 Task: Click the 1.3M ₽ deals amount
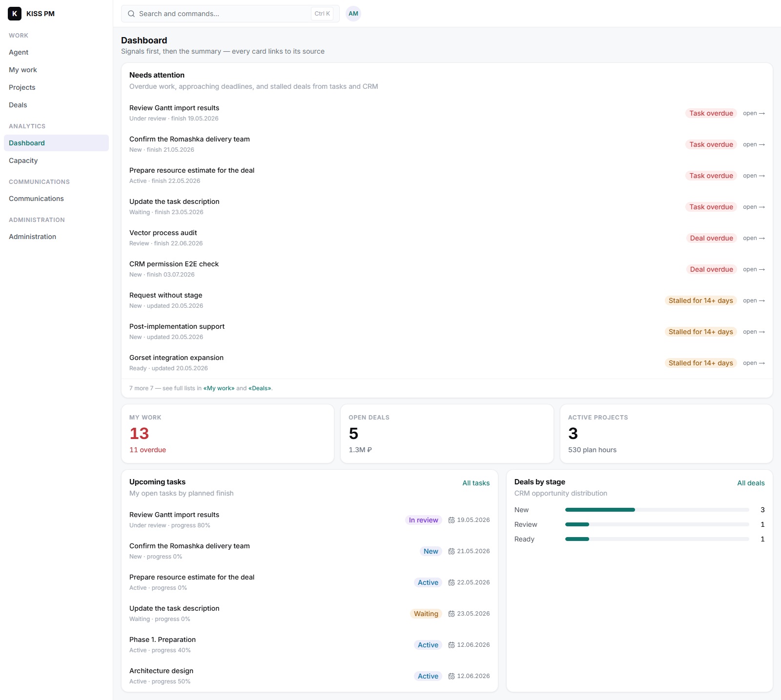tap(360, 450)
